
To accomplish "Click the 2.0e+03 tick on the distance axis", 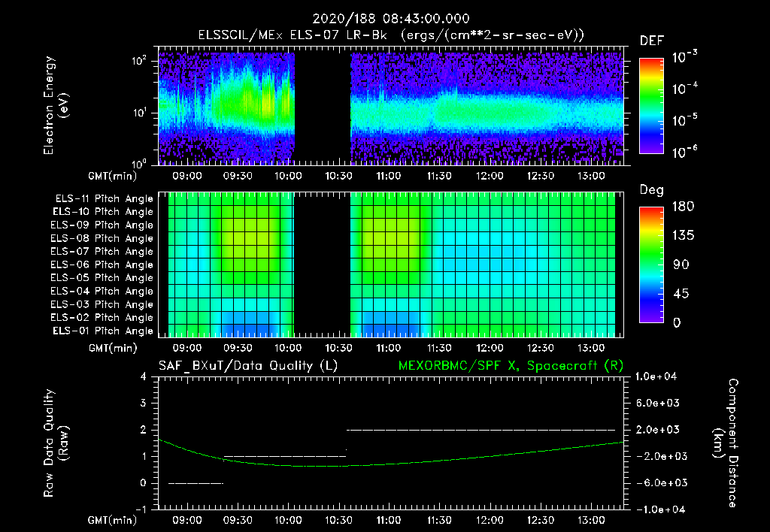I will click(x=658, y=430).
